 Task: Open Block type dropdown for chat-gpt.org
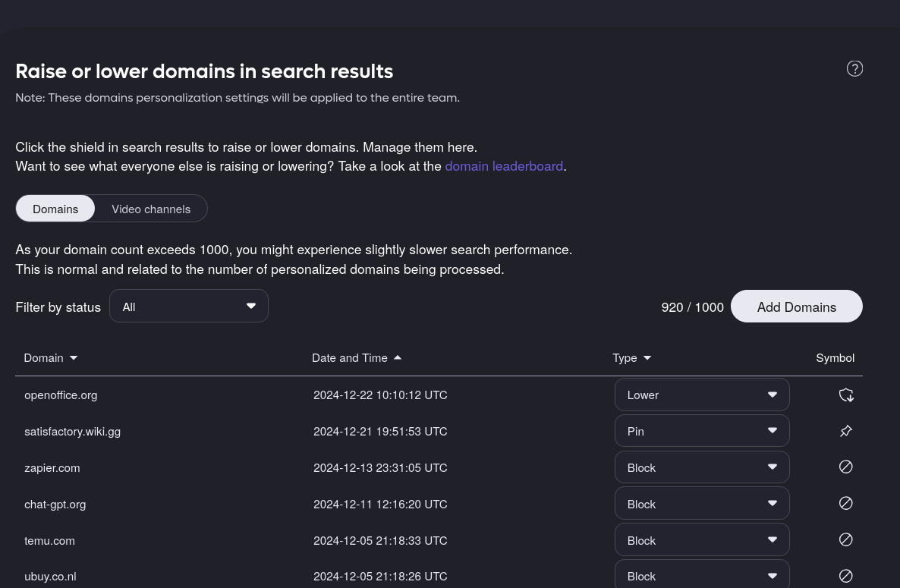tap(701, 504)
